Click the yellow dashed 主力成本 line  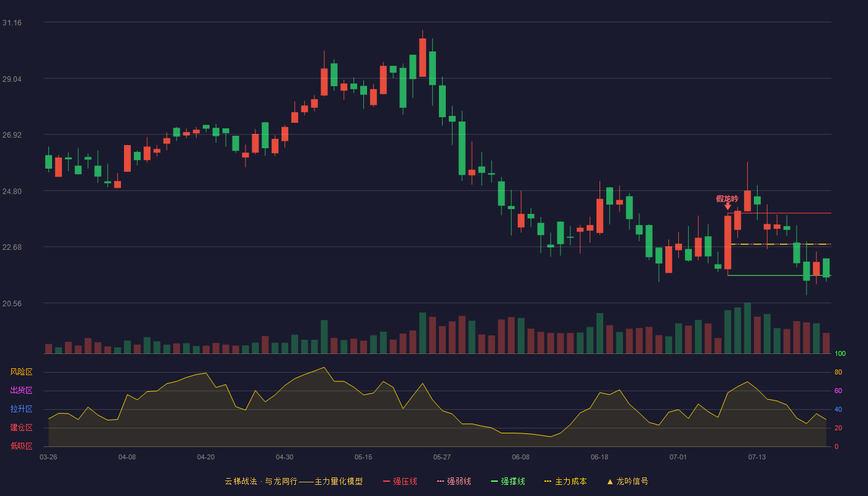pyautogui.click(x=779, y=244)
